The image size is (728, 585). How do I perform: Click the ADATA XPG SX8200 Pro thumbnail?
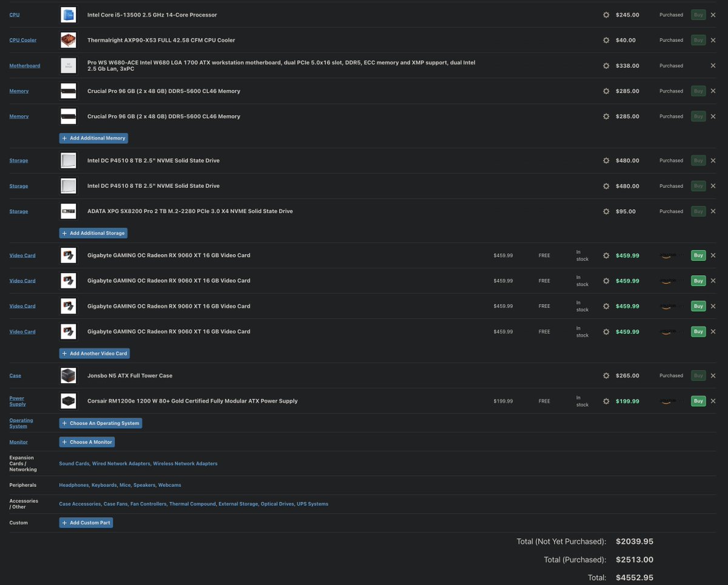coord(69,212)
